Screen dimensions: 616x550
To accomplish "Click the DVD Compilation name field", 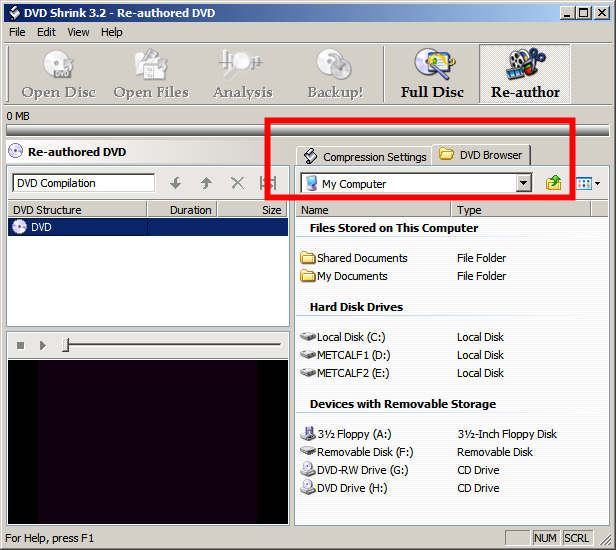I will coord(83,183).
